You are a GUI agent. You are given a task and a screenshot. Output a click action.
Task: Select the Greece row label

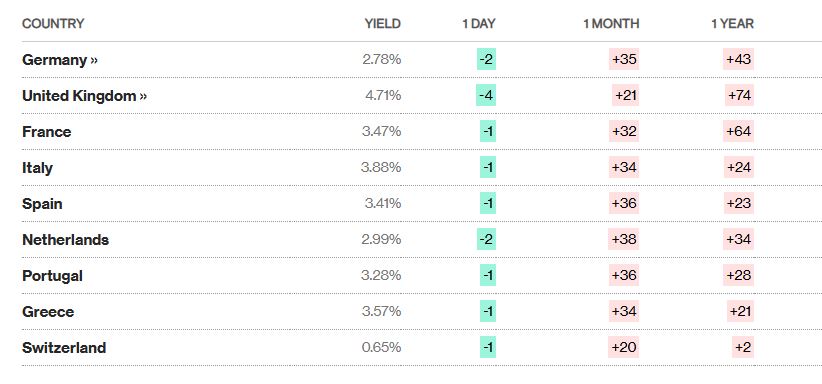click(x=48, y=312)
